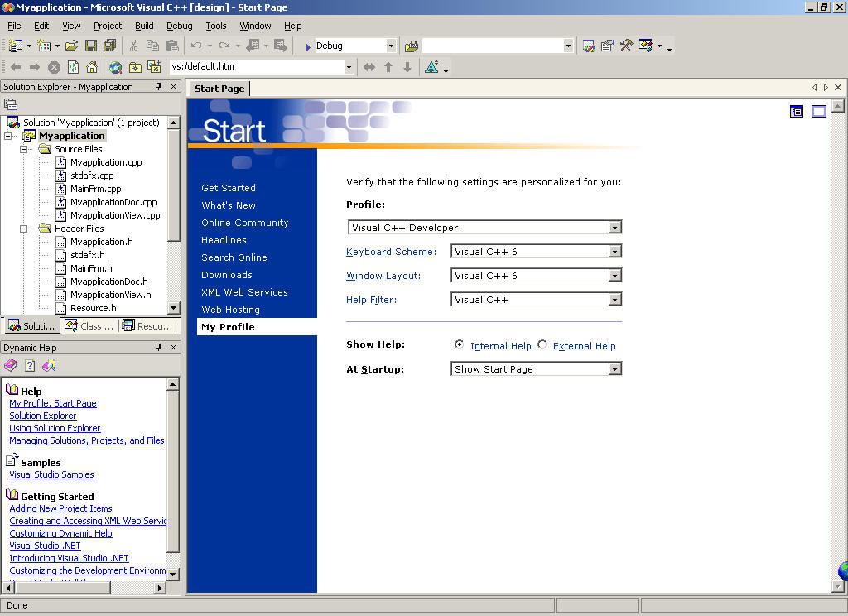Click the Refresh Browser icon
Viewport: 848px width, 616px height.
tap(73, 67)
